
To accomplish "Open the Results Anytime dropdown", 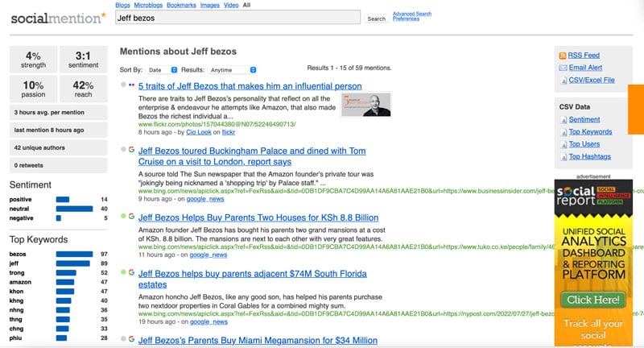I will point(232,70).
